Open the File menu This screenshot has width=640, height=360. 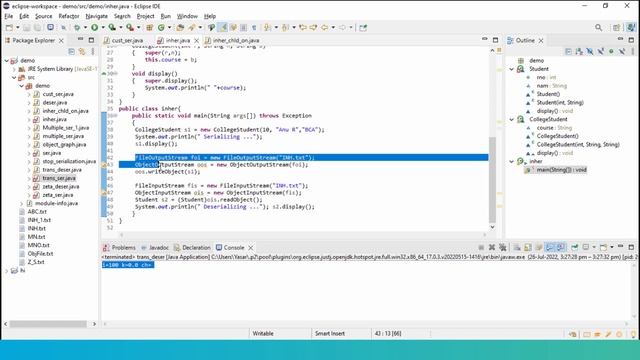pyautogui.click(x=9, y=16)
